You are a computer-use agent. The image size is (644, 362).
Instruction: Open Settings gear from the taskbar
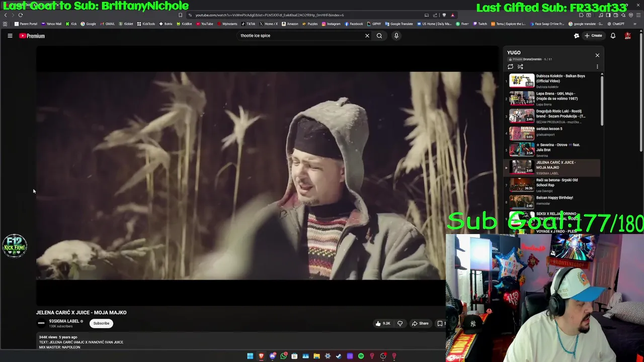[x=328, y=356]
